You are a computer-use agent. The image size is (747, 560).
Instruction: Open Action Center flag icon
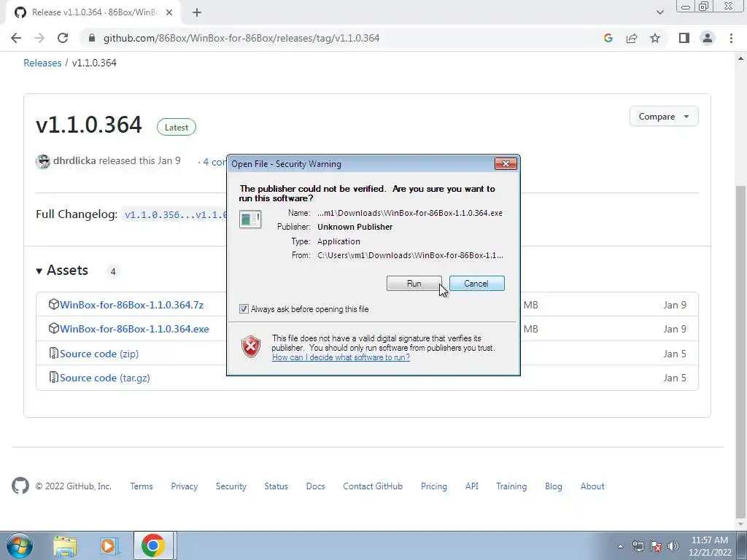(x=656, y=546)
